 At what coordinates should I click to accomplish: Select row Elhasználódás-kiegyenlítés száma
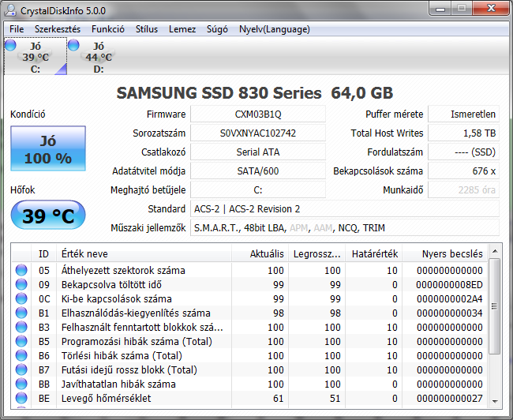pyautogui.click(x=249, y=313)
